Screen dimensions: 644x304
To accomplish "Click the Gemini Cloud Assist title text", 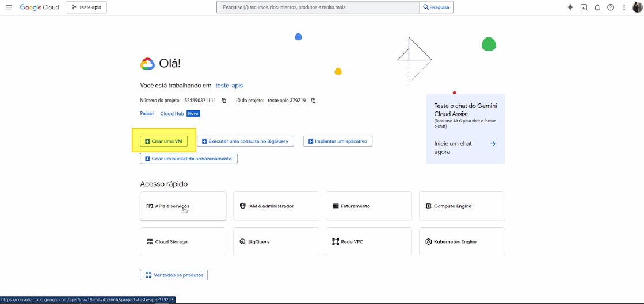I will click(x=466, y=110).
